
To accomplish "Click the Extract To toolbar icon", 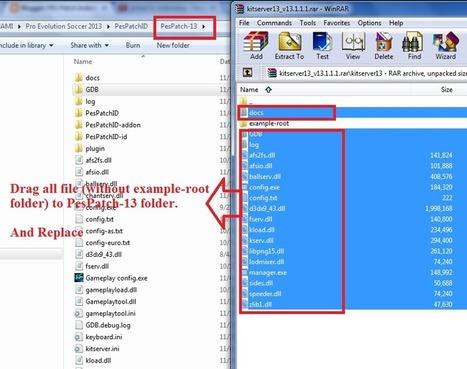I will tap(289, 46).
